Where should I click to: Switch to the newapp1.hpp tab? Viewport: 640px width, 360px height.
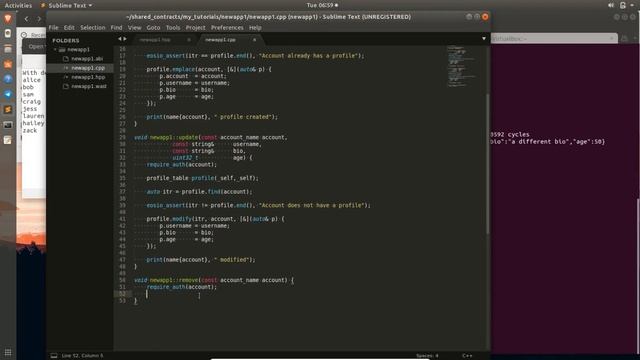click(164, 40)
